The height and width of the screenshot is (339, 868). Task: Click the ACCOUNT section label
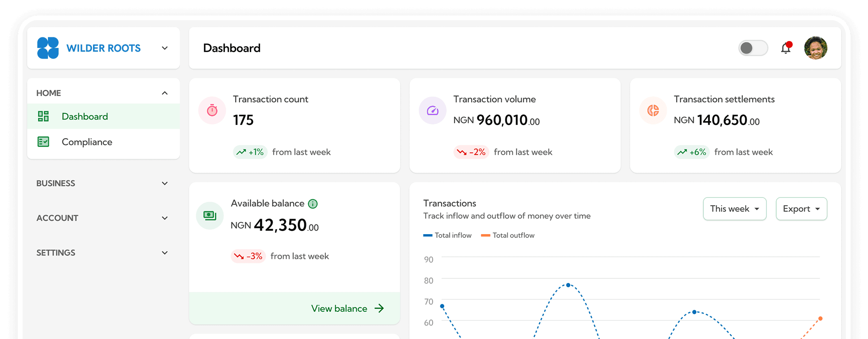57,218
